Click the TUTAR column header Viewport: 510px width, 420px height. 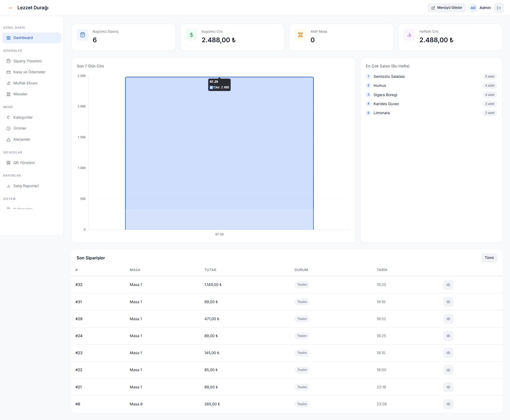(210, 270)
